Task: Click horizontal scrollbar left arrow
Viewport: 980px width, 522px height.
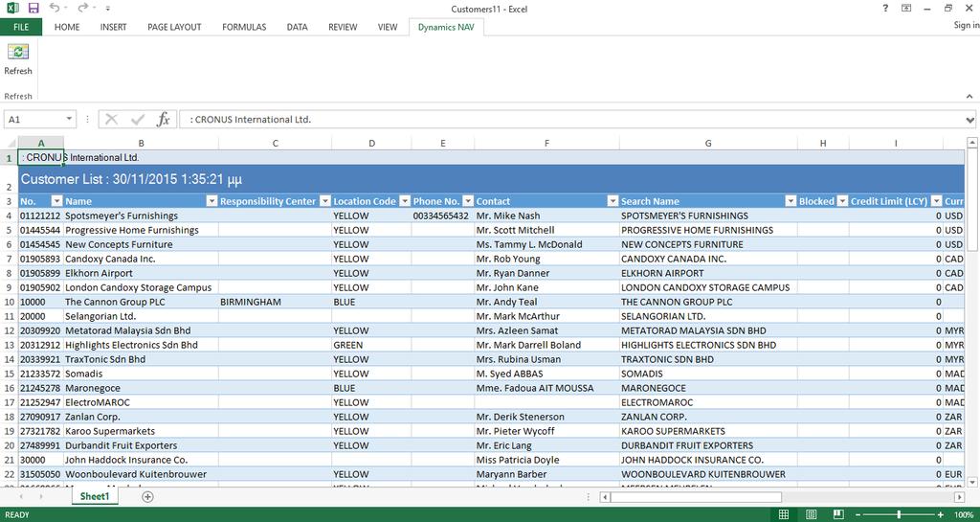Action: coord(605,497)
